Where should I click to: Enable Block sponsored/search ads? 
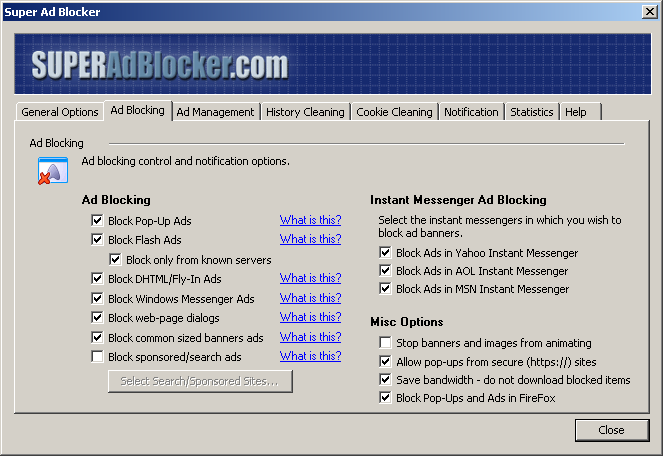click(x=97, y=357)
